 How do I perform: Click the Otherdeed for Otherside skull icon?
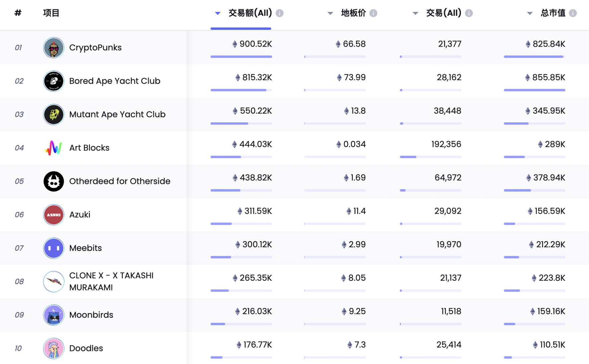pyautogui.click(x=53, y=181)
